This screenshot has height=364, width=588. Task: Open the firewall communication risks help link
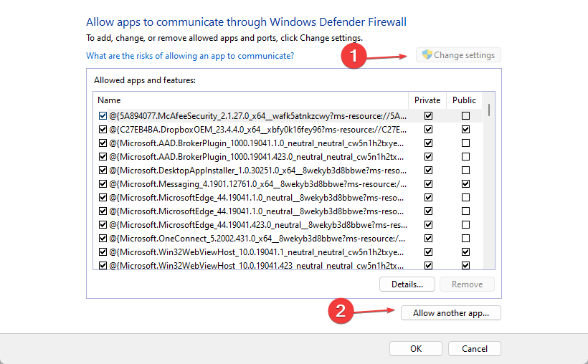pyautogui.click(x=190, y=55)
